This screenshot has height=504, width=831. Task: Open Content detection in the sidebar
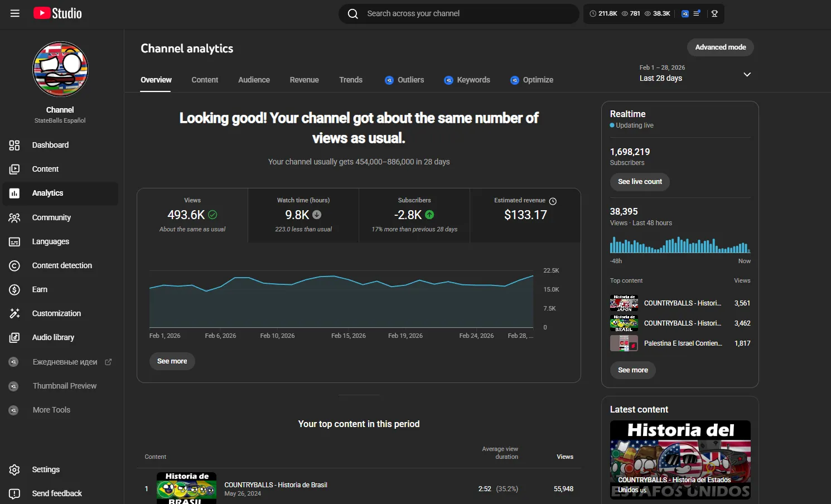(x=60, y=265)
